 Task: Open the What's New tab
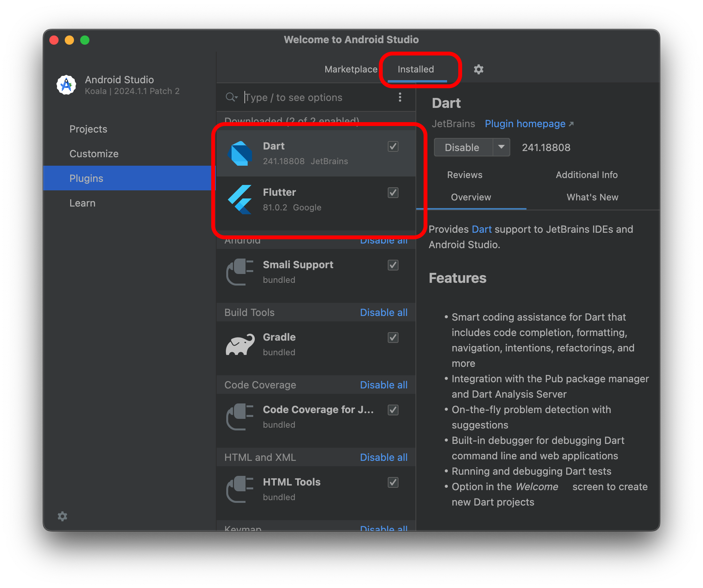pos(592,197)
